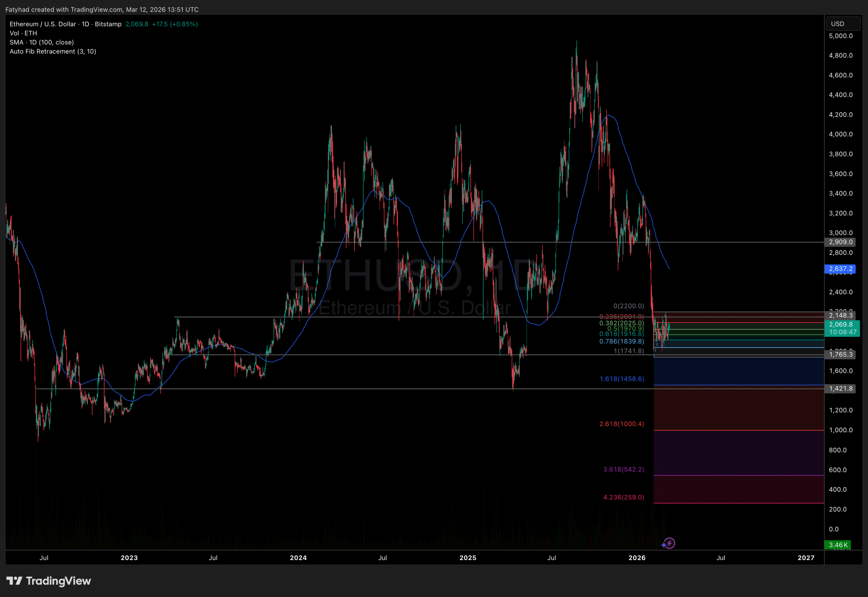Click the 4,800.0 price axis label
Image resolution: width=868 pixels, height=597 pixels.
[x=841, y=55]
